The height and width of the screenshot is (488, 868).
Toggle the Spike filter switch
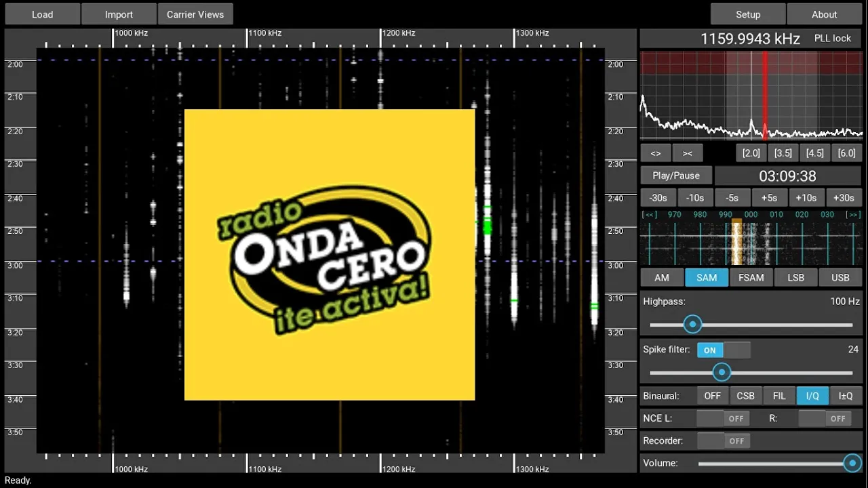pos(724,350)
